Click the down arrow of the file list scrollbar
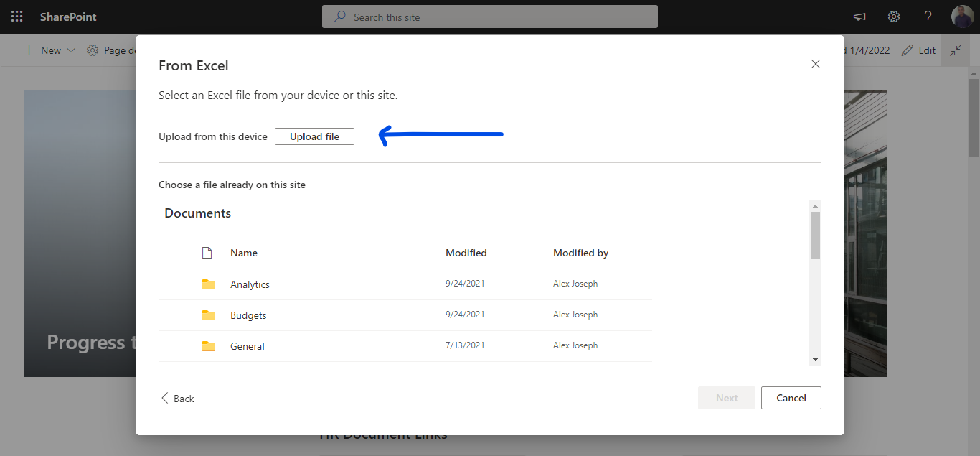This screenshot has width=980, height=456. click(x=815, y=359)
